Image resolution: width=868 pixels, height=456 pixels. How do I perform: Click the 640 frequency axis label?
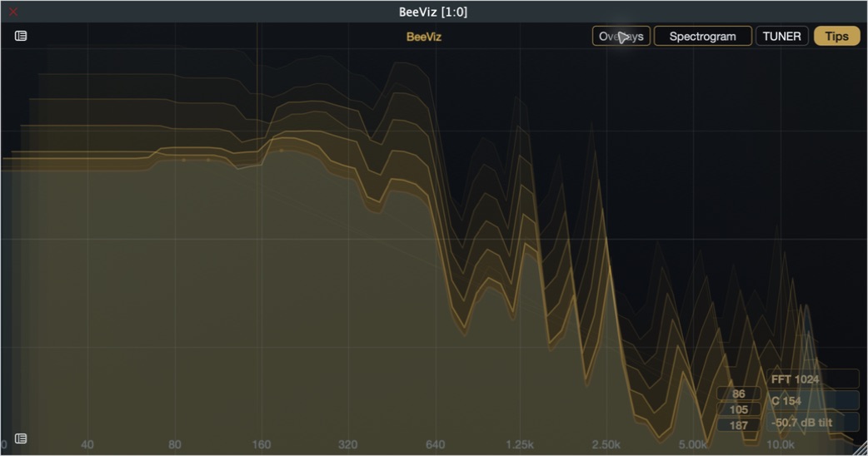tap(435, 444)
